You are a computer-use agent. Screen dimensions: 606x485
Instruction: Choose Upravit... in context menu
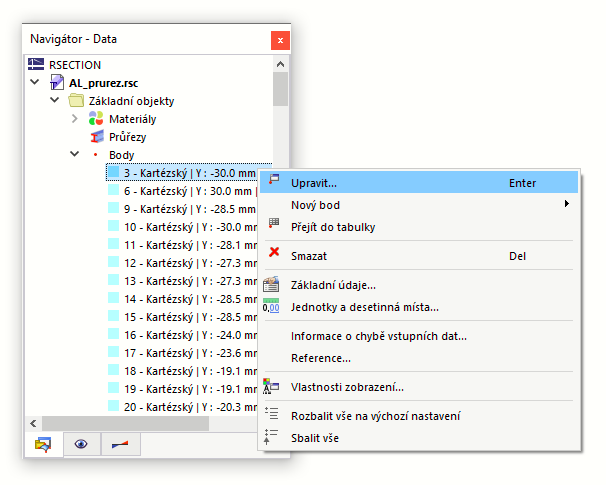pos(419,182)
